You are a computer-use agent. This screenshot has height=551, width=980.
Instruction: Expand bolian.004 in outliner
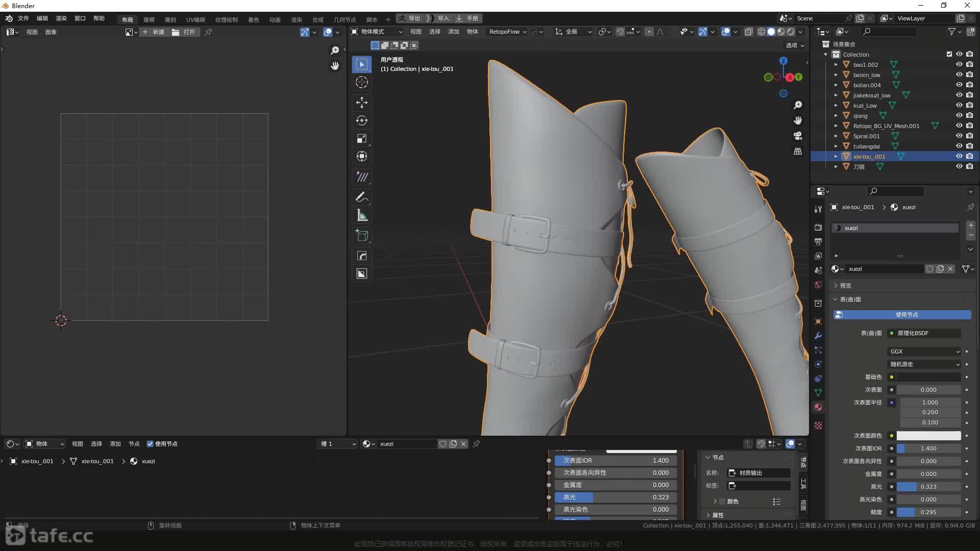tap(836, 85)
